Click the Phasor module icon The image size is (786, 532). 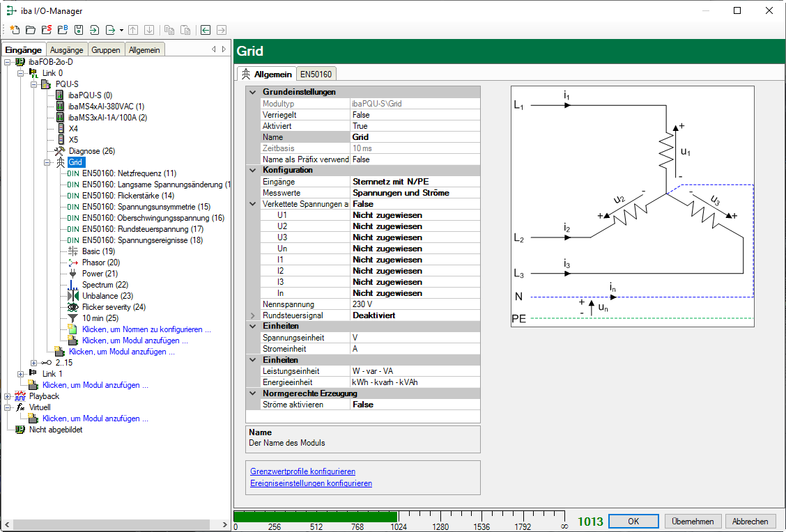pos(73,263)
